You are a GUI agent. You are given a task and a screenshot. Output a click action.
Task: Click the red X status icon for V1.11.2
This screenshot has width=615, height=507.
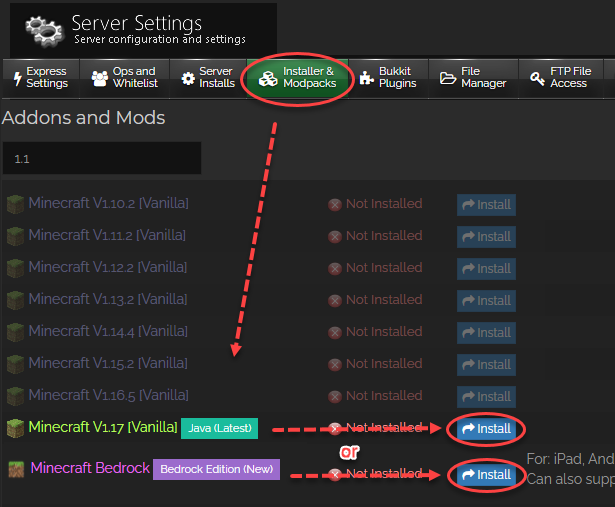pyautogui.click(x=335, y=237)
